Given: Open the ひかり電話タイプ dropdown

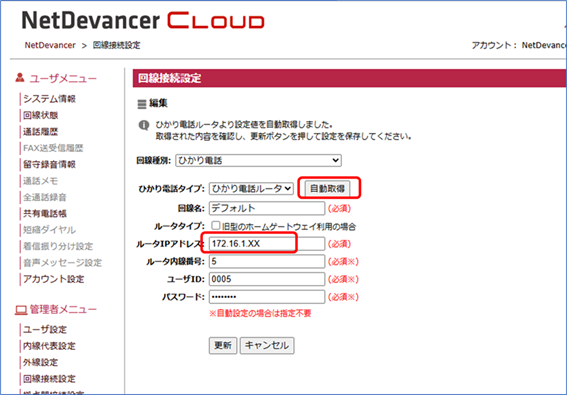Looking at the screenshot, I should click(251, 188).
